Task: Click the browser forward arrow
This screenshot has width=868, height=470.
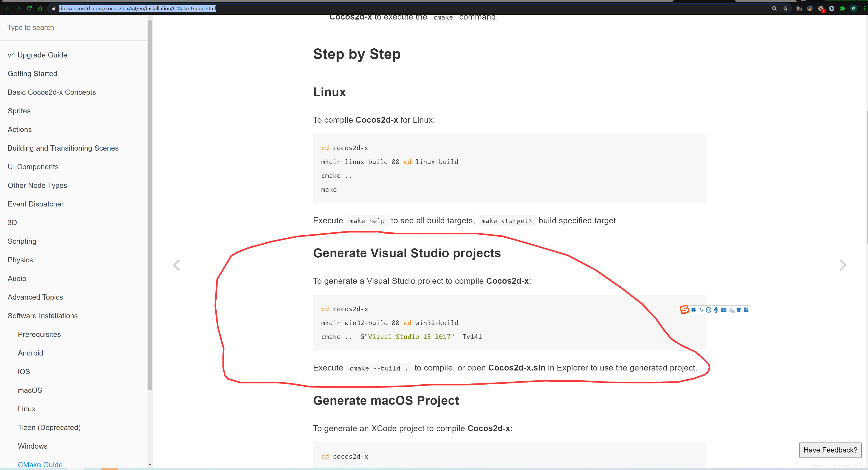Action: pos(19,8)
